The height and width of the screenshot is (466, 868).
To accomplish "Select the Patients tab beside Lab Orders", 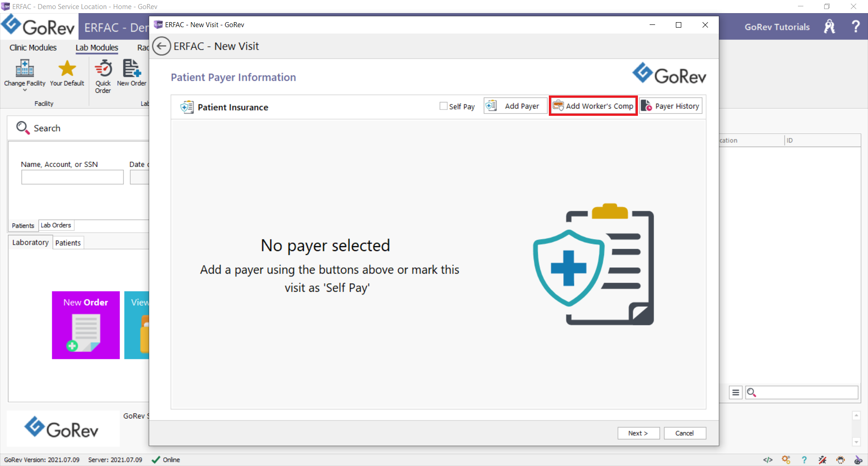I will pos(23,226).
